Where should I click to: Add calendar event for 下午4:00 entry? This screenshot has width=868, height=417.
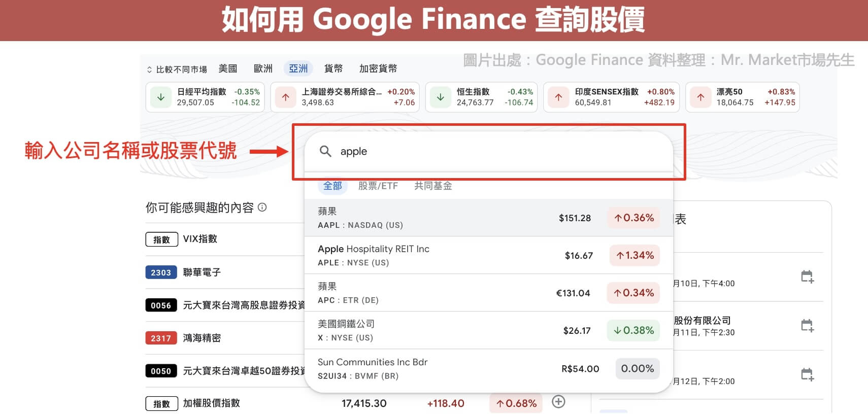point(807,276)
